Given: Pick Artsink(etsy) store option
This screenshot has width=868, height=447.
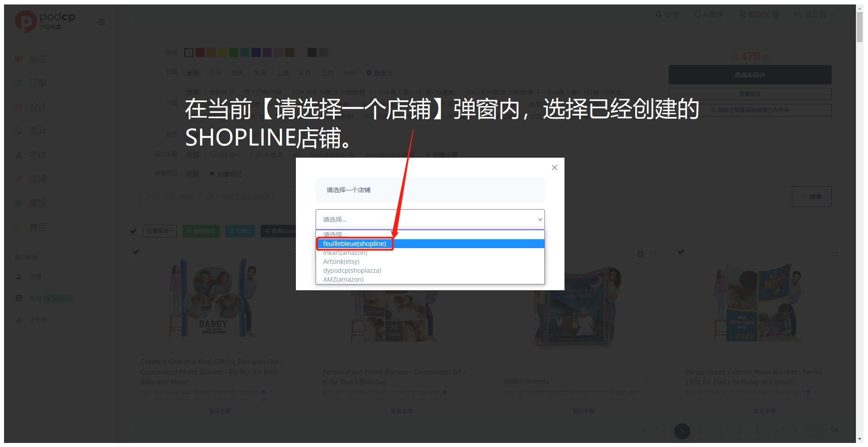Looking at the screenshot, I should pos(430,262).
